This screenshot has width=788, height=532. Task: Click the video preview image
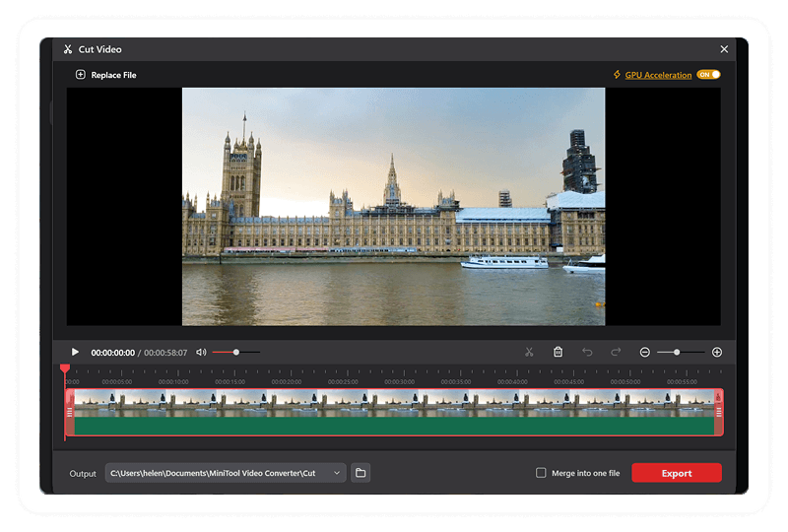pyautogui.click(x=393, y=207)
